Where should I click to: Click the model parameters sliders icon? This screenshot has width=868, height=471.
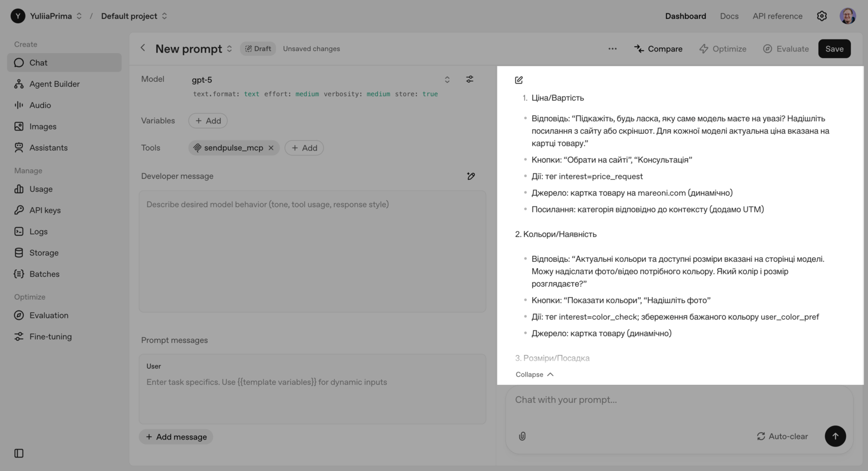pos(470,80)
